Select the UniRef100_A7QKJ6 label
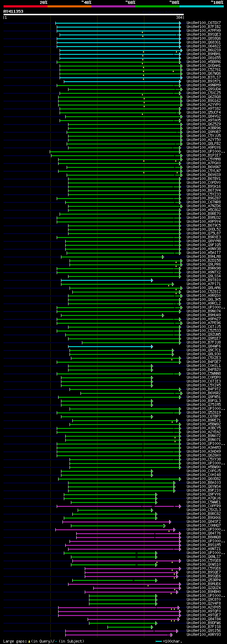This screenshot has width=227, height=644. [x=204, y=498]
